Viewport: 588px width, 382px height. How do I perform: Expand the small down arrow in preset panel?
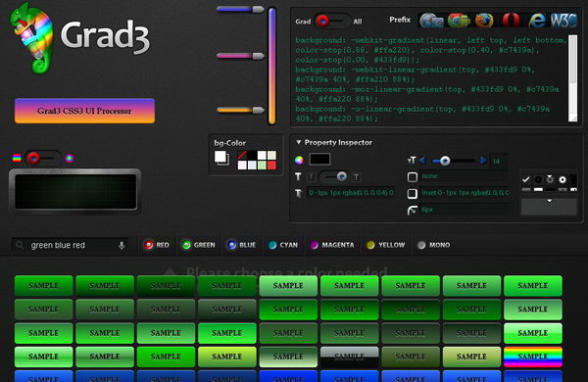(x=550, y=201)
